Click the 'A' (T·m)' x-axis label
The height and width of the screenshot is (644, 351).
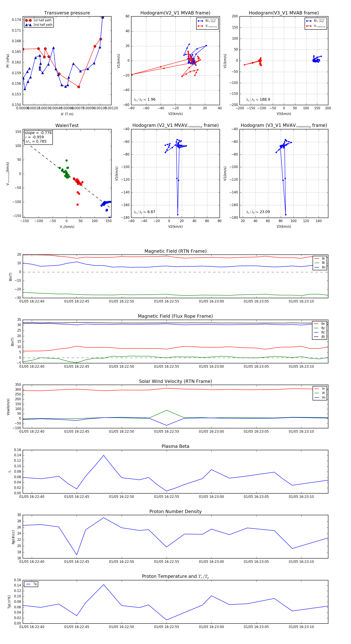tap(67, 114)
